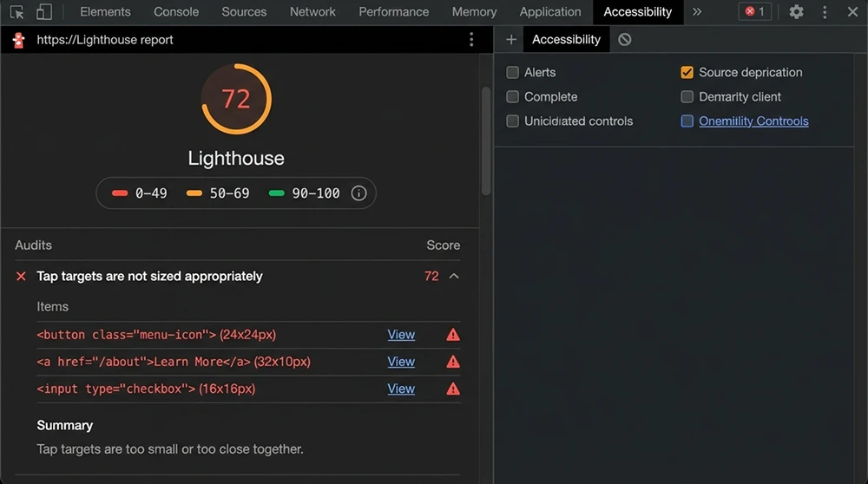Screen dimensions: 868x484
Task: Click warning triangle for Learn More link row
Action: pos(453,362)
